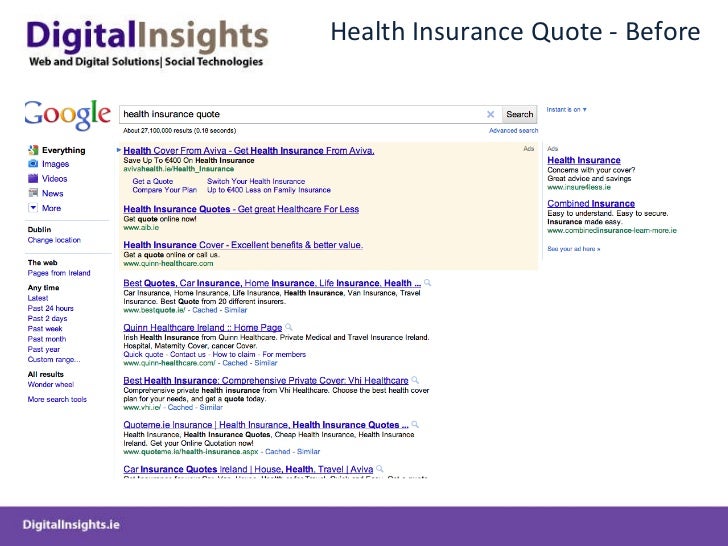Image resolution: width=728 pixels, height=546 pixels.
Task: Open Combined Insurance side ad
Action: (x=591, y=203)
